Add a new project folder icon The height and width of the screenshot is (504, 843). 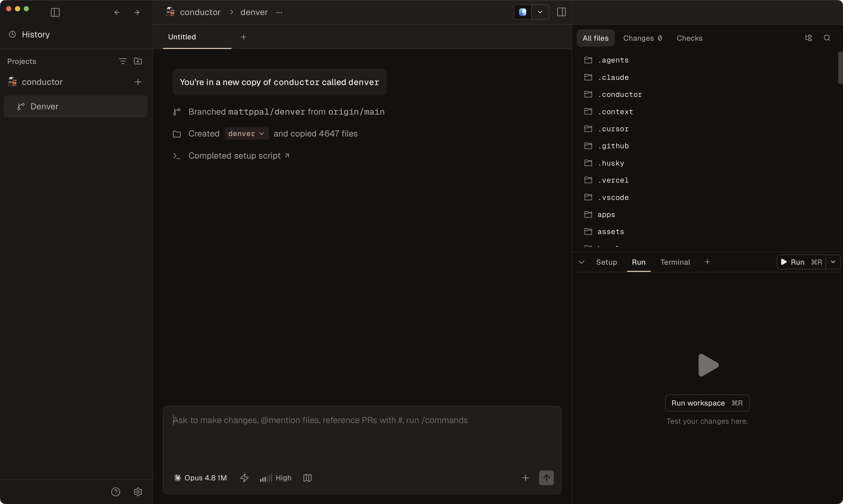pyautogui.click(x=138, y=61)
